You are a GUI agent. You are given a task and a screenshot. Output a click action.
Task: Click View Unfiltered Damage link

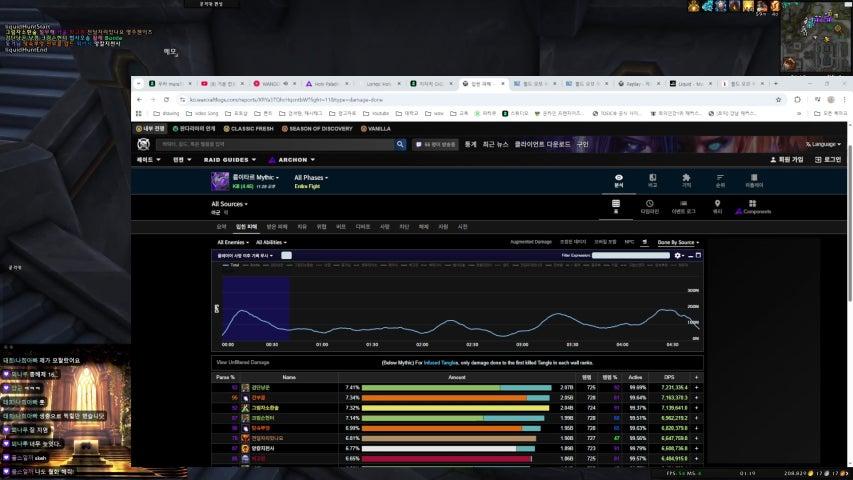pos(243,361)
